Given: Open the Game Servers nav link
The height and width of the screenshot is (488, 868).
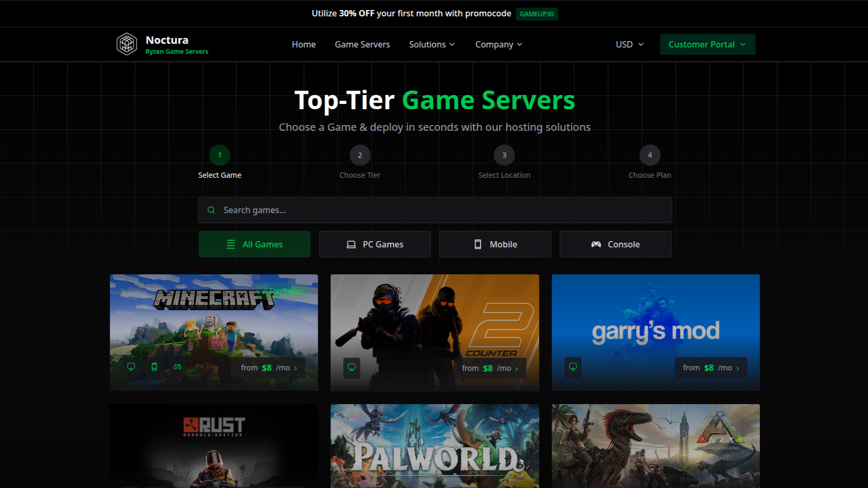Looking at the screenshot, I should (x=362, y=44).
